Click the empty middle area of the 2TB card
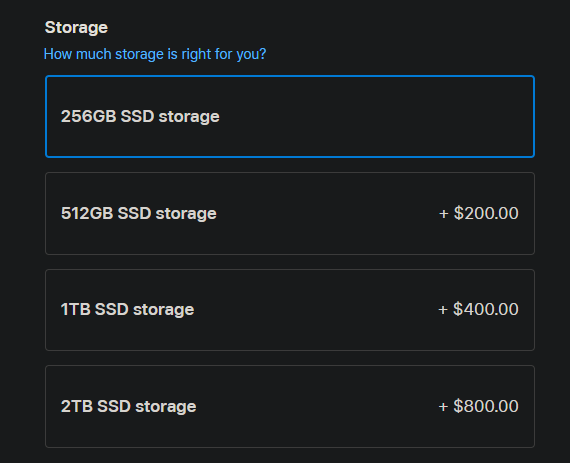The width and height of the screenshot is (570, 463). coord(316,406)
